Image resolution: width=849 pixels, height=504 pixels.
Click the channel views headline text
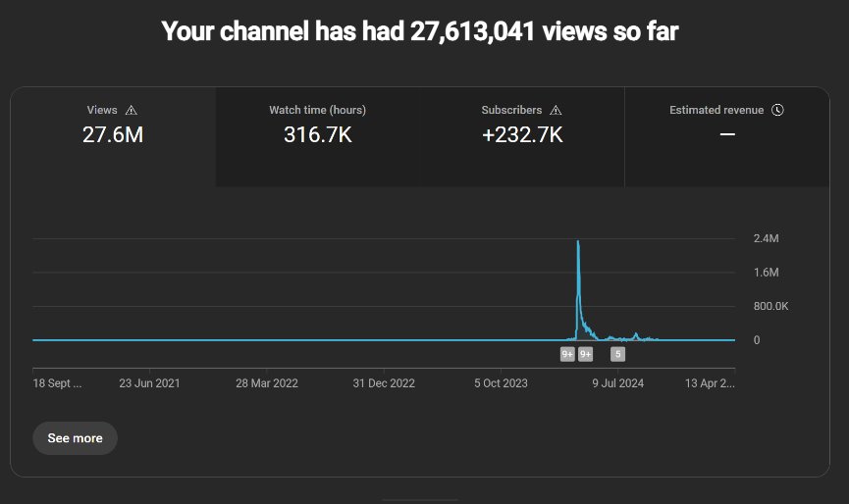420,30
